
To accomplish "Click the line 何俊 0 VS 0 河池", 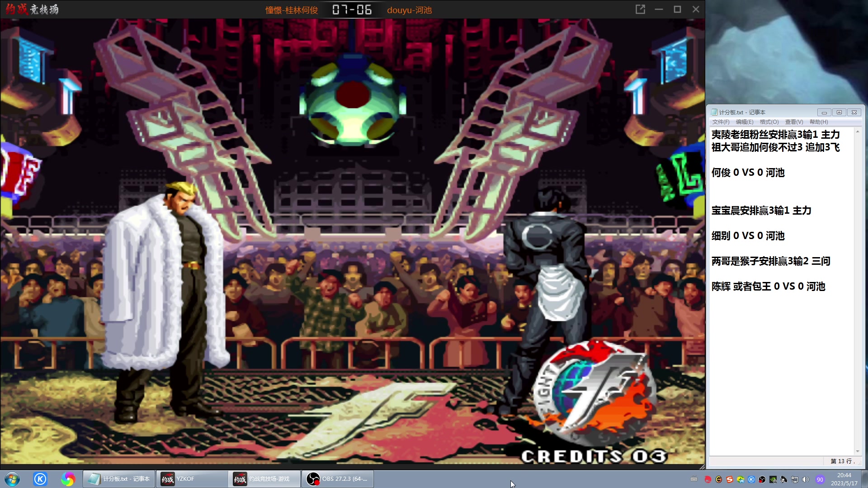I will click(748, 173).
